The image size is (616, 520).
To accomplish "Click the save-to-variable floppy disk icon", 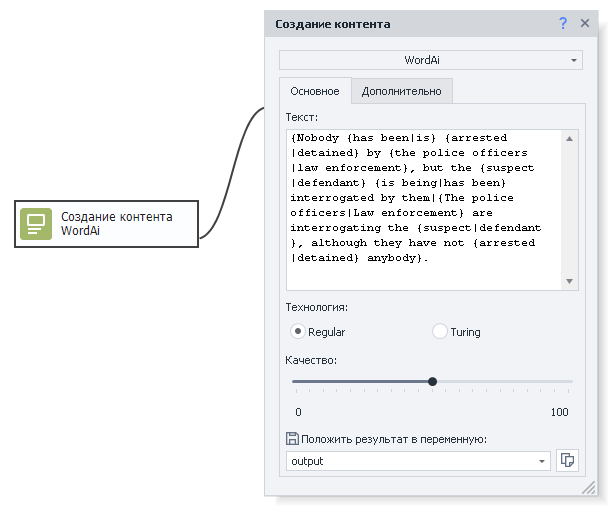I will pyautogui.click(x=292, y=438).
